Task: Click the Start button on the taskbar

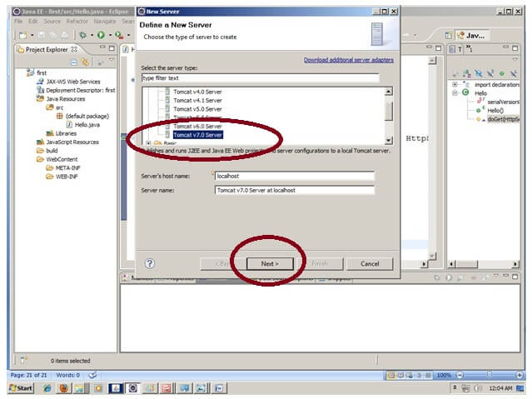Action: 21,388
